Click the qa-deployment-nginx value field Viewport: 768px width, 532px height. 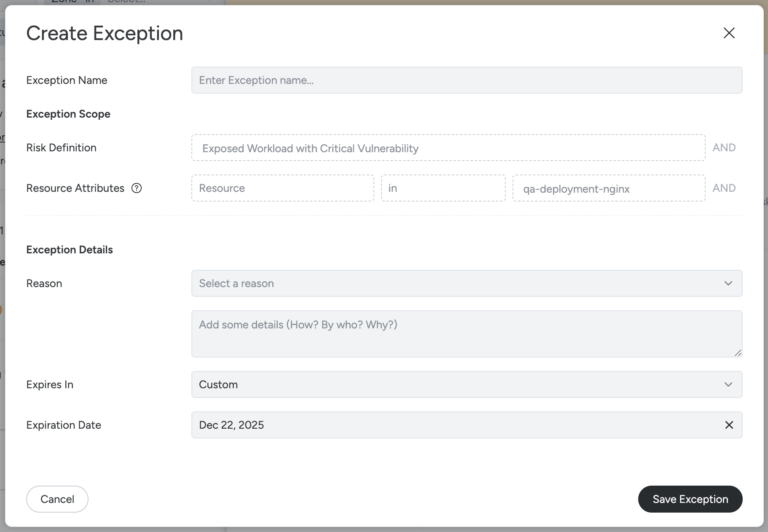coord(608,188)
